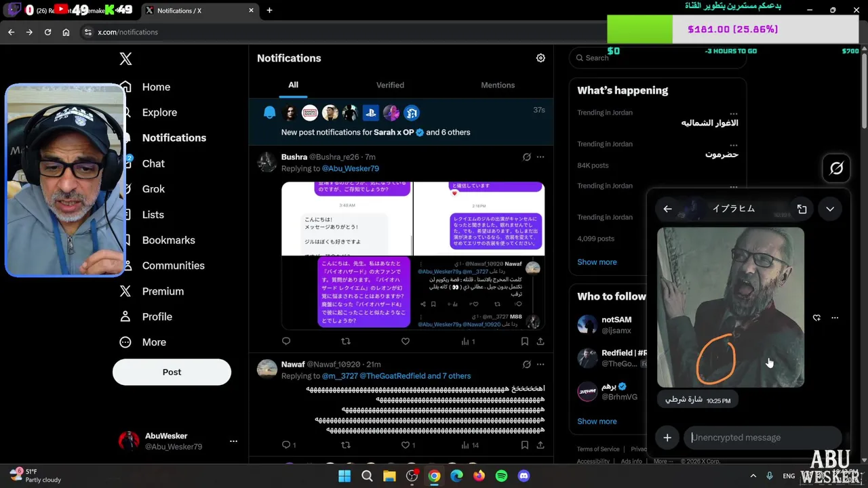Switch to Verified tab
Viewport: 868px width, 488px height.
390,85
